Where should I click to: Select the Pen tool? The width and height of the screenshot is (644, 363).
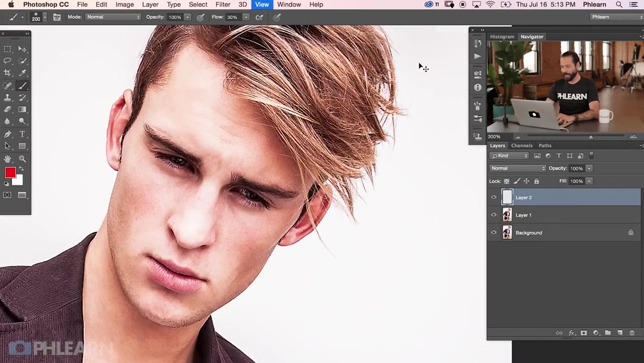(8, 134)
